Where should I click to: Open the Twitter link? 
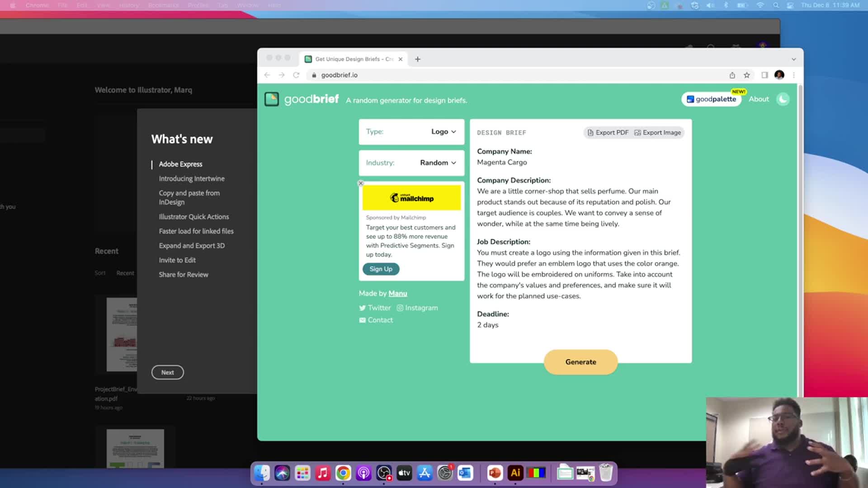(375, 308)
